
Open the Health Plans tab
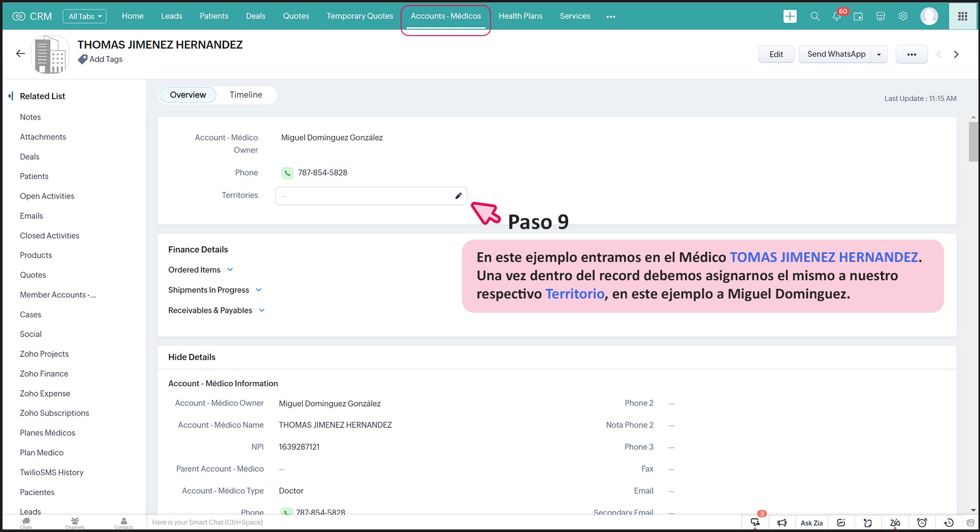(520, 16)
